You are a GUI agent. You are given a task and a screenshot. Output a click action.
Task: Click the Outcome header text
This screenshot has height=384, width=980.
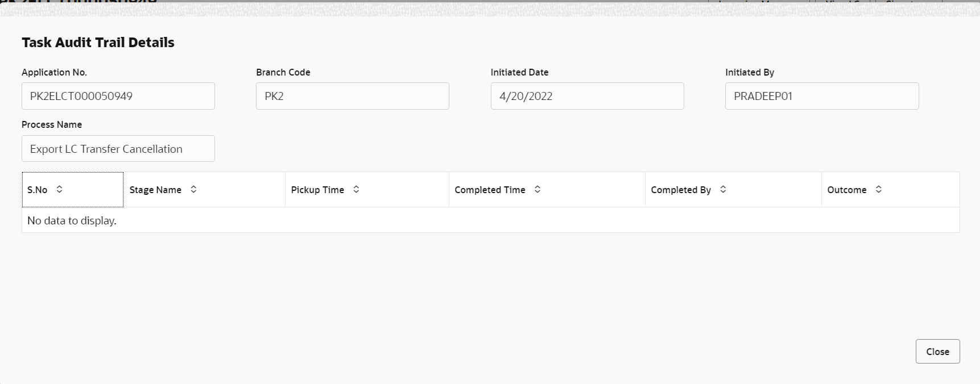tap(847, 190)
